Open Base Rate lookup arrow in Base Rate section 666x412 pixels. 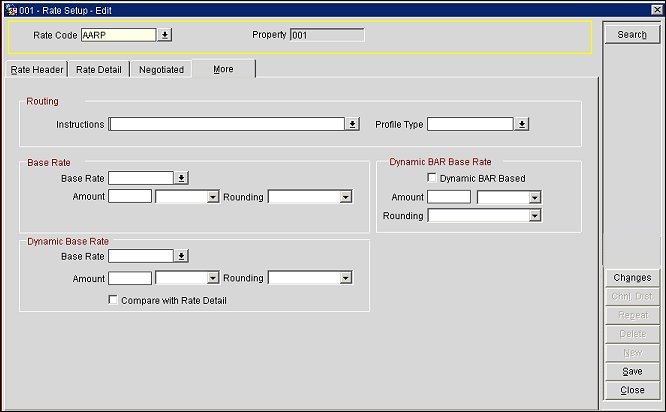click(181, 178)
